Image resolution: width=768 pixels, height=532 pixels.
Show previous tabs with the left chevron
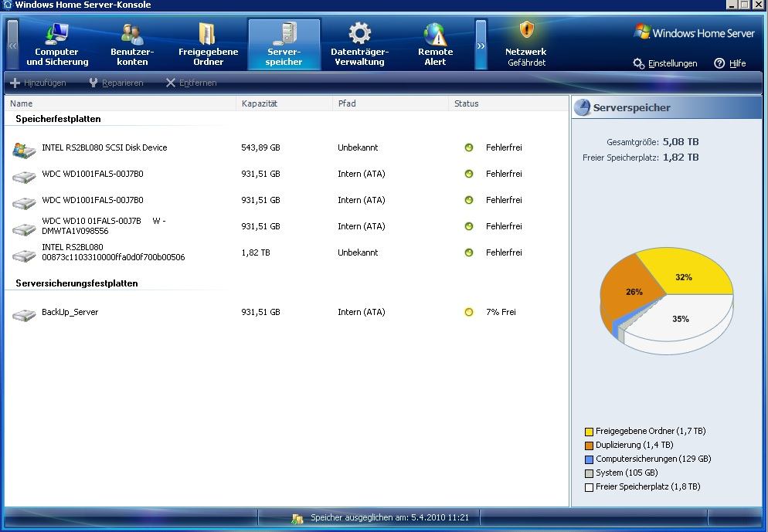coord(12,45)
